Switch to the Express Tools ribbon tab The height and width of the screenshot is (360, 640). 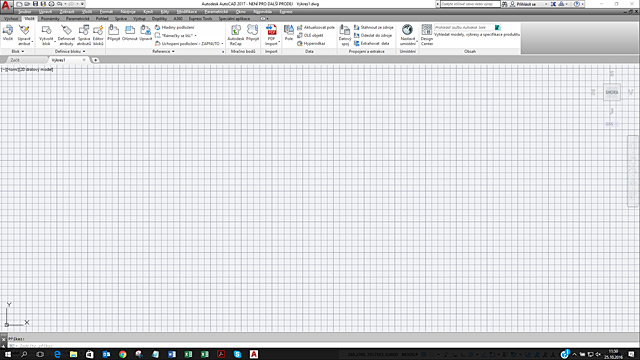[x=200, y=19]
